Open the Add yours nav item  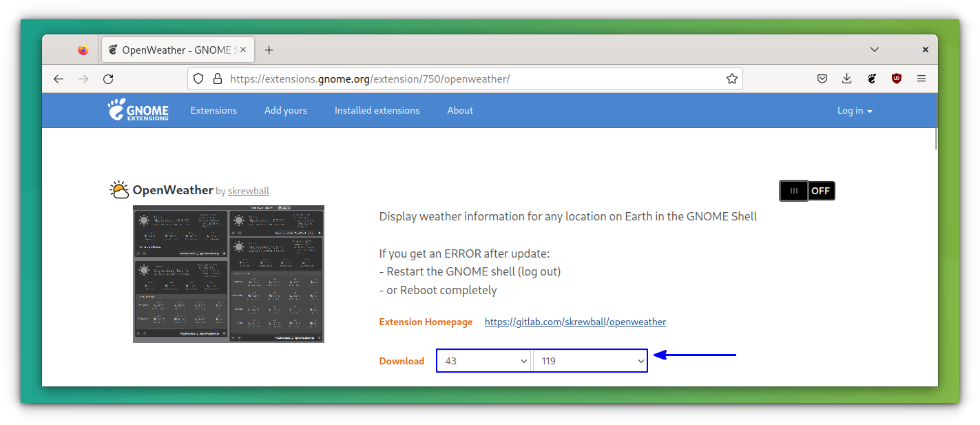286,110
